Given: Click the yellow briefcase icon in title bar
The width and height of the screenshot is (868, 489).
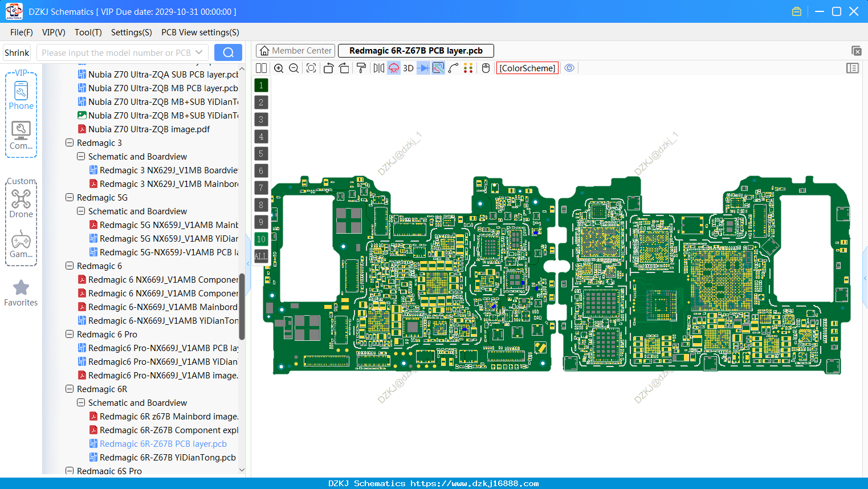Looking at the screenshot, I should pos(797,11).
